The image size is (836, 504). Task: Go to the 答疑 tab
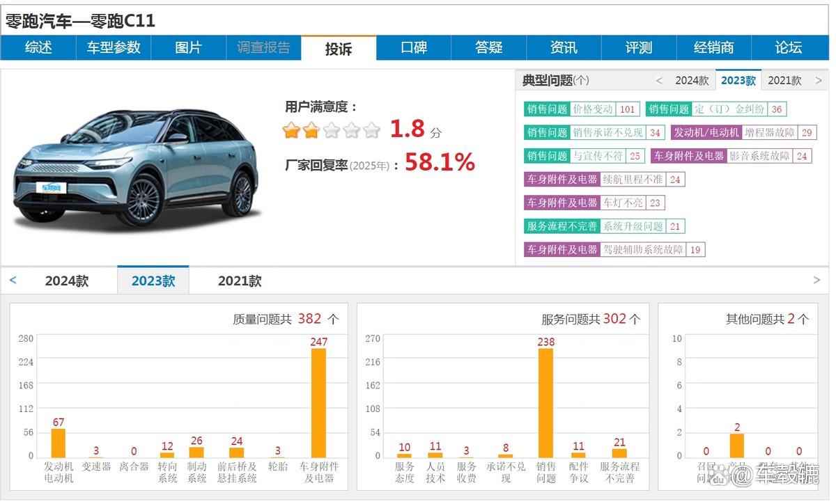pos(489,48)
